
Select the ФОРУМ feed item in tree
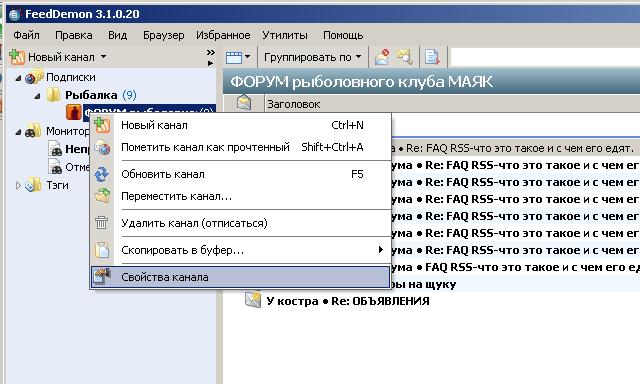(149, 113)
